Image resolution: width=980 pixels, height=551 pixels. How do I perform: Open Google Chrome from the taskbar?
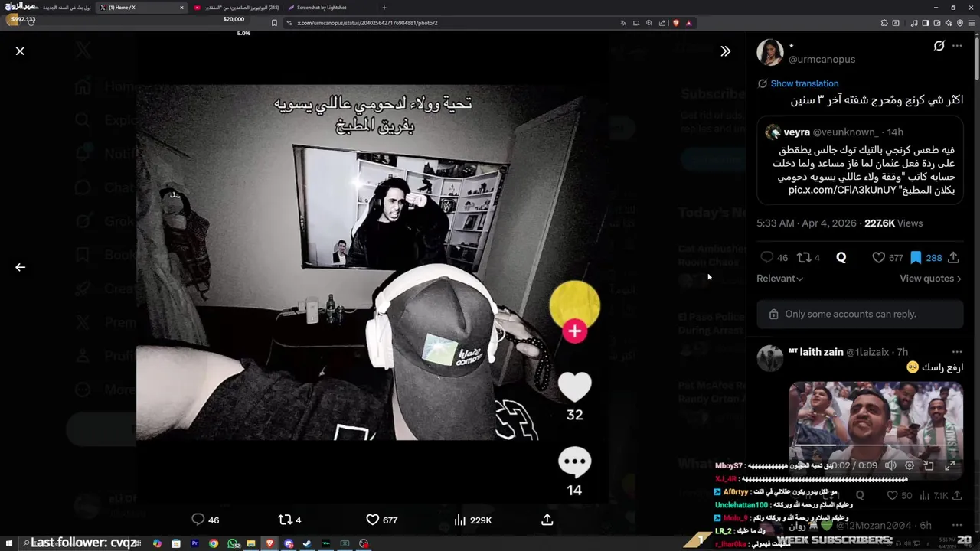(214, 543)
